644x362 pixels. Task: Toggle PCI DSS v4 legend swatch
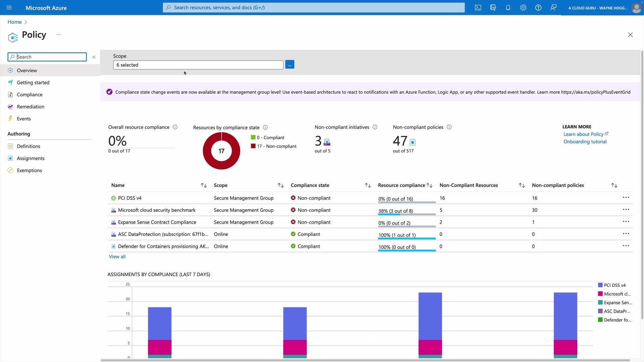(600, 285)
